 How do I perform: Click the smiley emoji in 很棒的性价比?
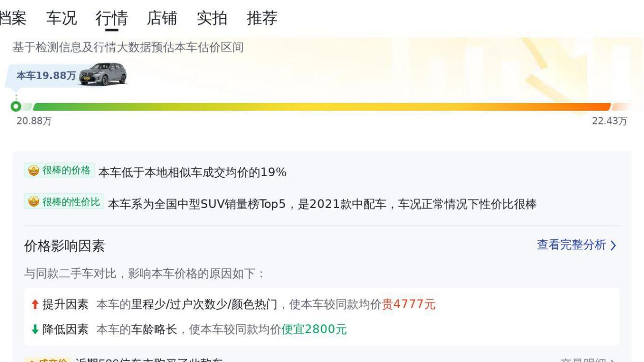click(x=34, y=203)
